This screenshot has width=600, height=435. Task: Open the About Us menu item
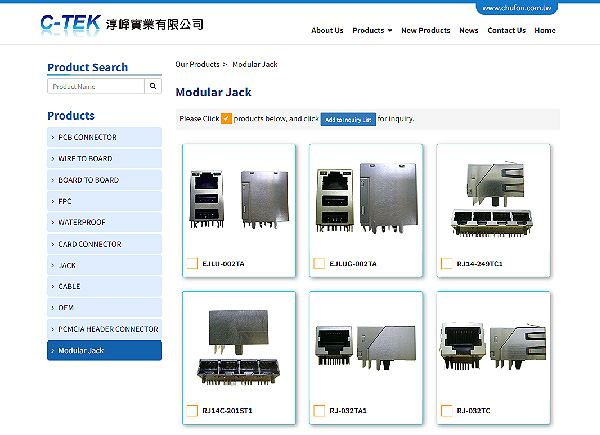click(327, 31)
